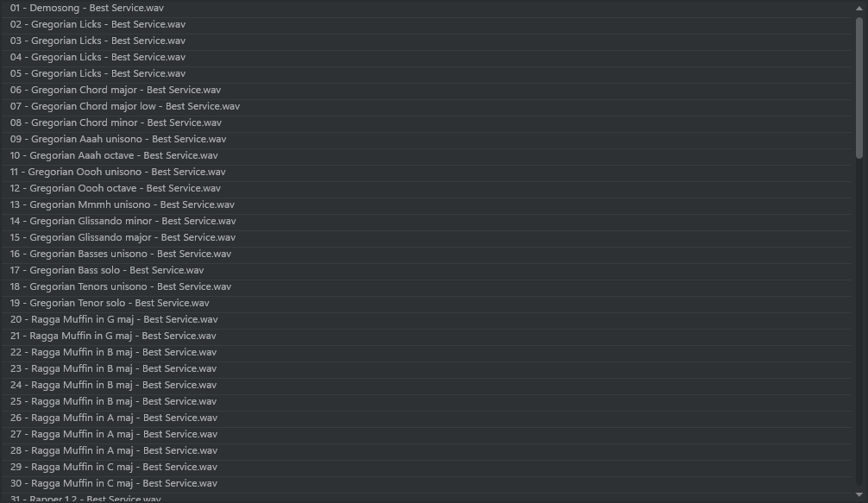Image resolution: width=868 pixels, height=503 pixels.
Task: Select 20 Ragga Muffin in G maj
Action: click(114, 319)
